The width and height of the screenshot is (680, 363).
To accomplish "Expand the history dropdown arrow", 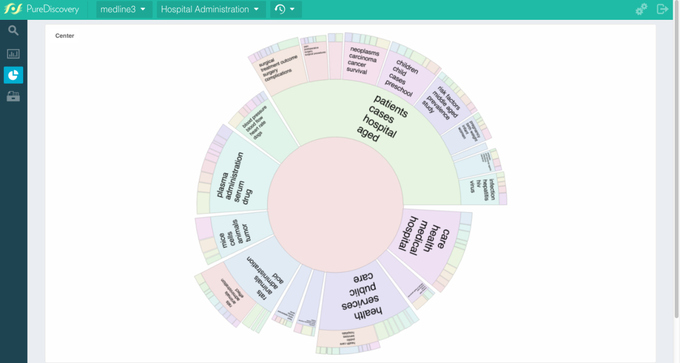I will [x=292, y=9].
